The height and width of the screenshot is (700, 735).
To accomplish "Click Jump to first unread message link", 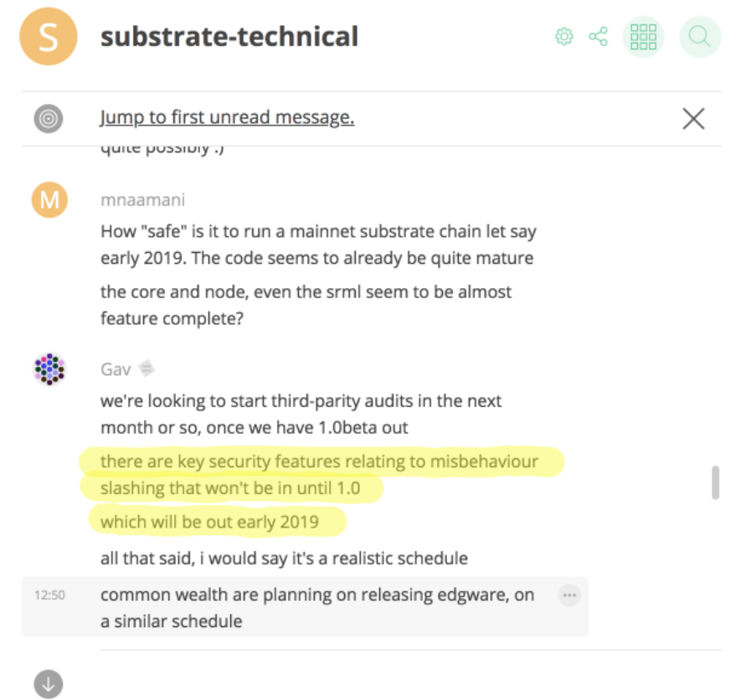I will [227, 118].
